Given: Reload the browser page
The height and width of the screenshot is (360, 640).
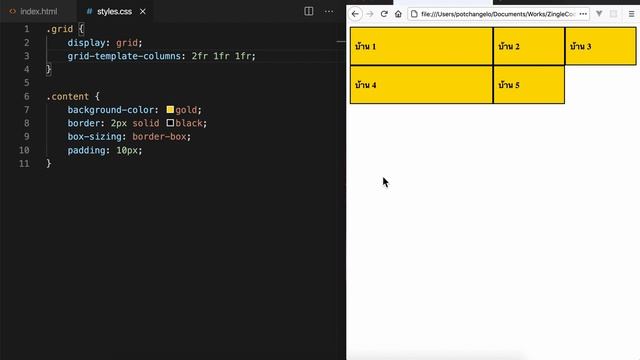Looking at the screenshot, I should [384, 14].
